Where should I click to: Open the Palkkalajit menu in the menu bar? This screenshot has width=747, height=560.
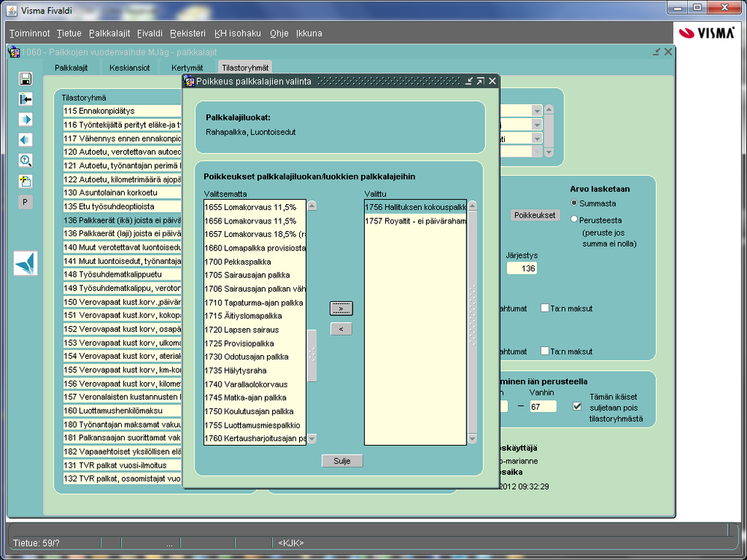point(110,34)
